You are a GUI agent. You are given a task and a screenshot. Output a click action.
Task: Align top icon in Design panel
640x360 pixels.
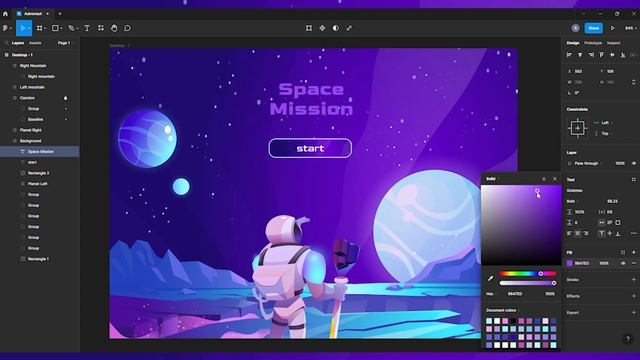pyautogui.click(x=602, y=55)
